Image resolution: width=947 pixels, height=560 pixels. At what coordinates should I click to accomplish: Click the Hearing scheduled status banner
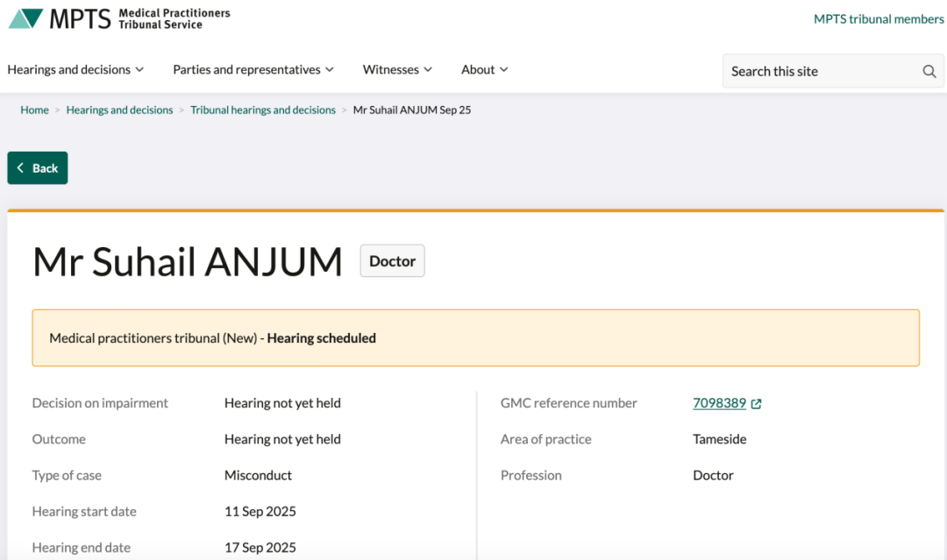475,338
